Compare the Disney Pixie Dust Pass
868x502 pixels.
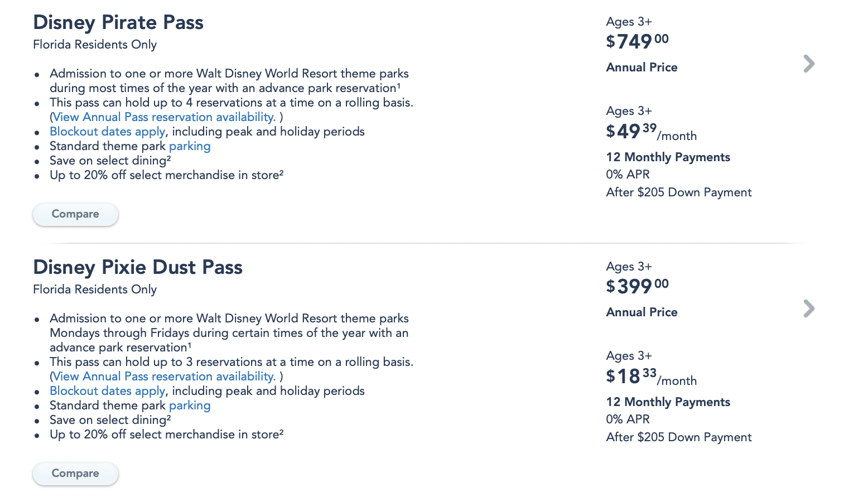pyautogui.click(x=75, y=474)
